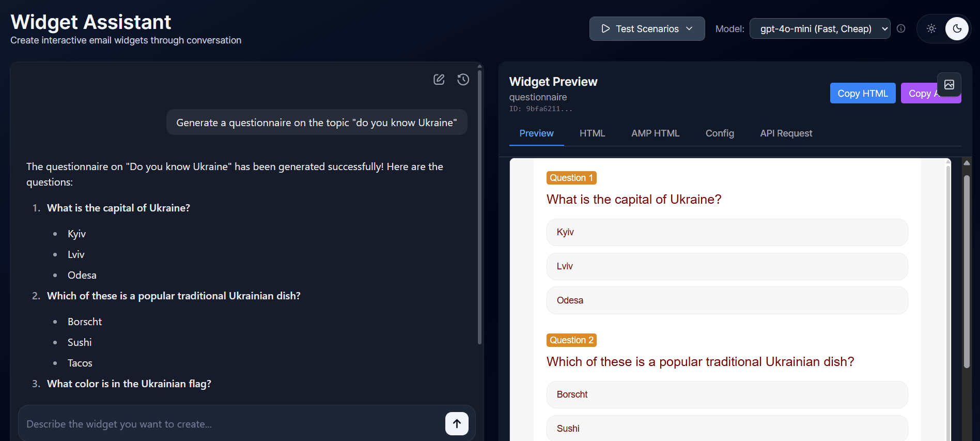The height and width of the screenshot is (441, 980).
Task: Click the widget ID 9bfa6211 text
Action: tap(540, 109)
